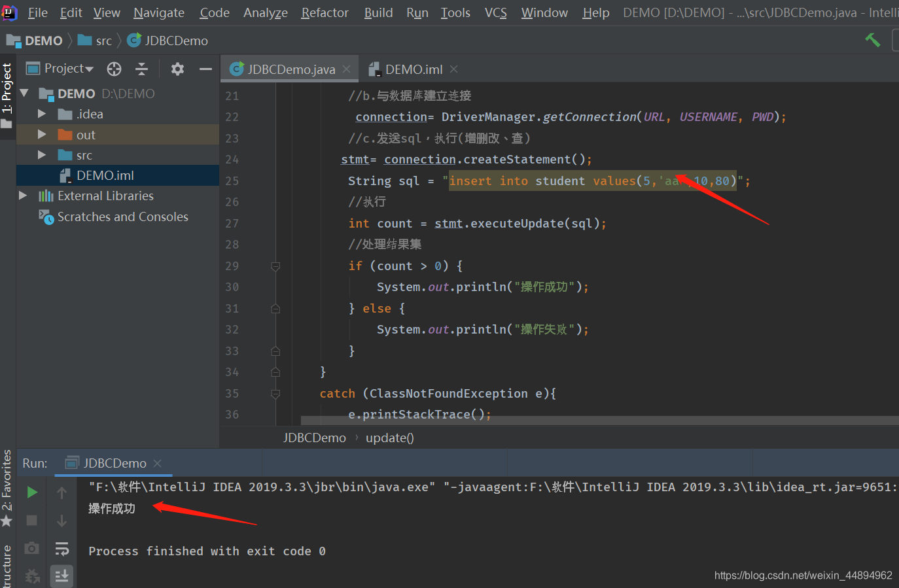899x588 pixels.
Task: Click line number 27 in gutter
Action: [x=232, y=224]
